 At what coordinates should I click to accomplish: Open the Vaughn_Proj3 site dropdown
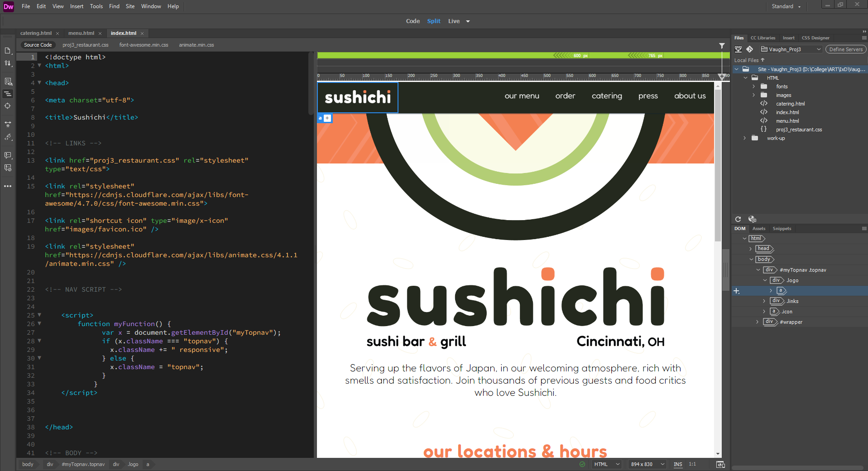coord(791,49)
